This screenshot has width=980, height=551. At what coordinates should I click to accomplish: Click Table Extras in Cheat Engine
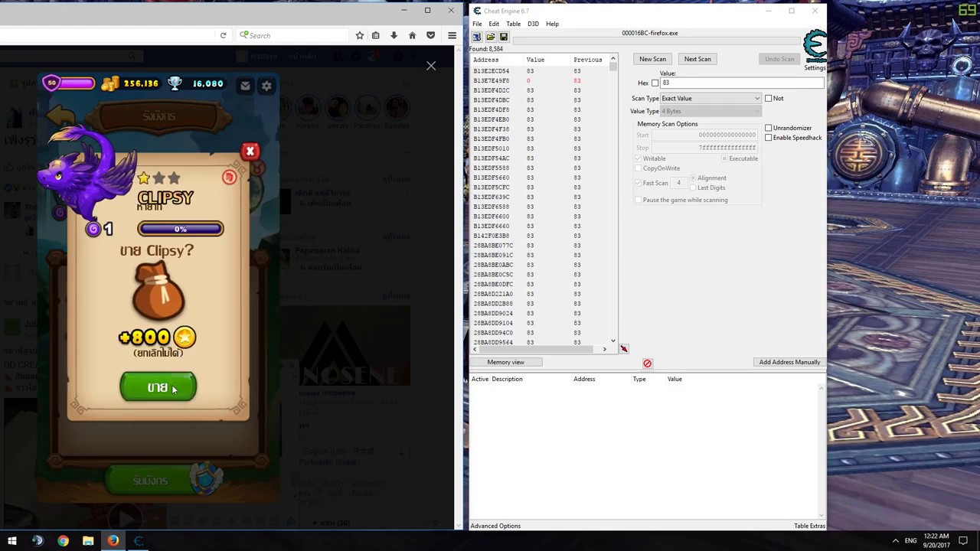coord(809,526)
